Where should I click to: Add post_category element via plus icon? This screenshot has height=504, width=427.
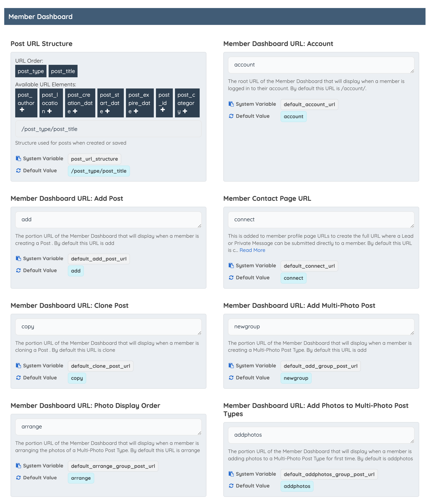[x=185, y=111]
